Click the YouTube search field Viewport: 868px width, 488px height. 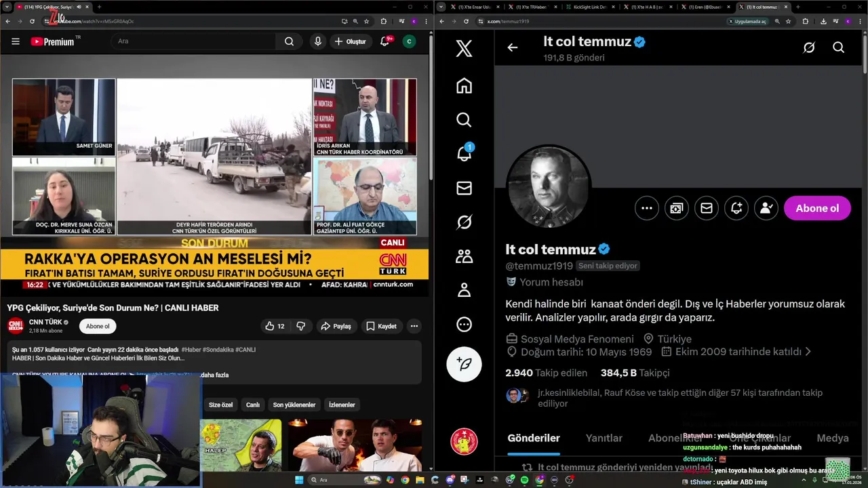(194, 41)
